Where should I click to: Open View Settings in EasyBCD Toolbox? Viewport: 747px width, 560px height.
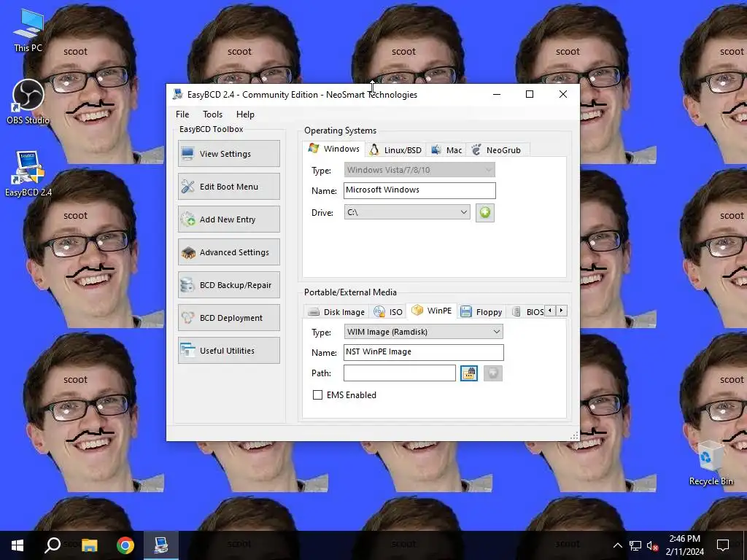(x=228, y=153)
